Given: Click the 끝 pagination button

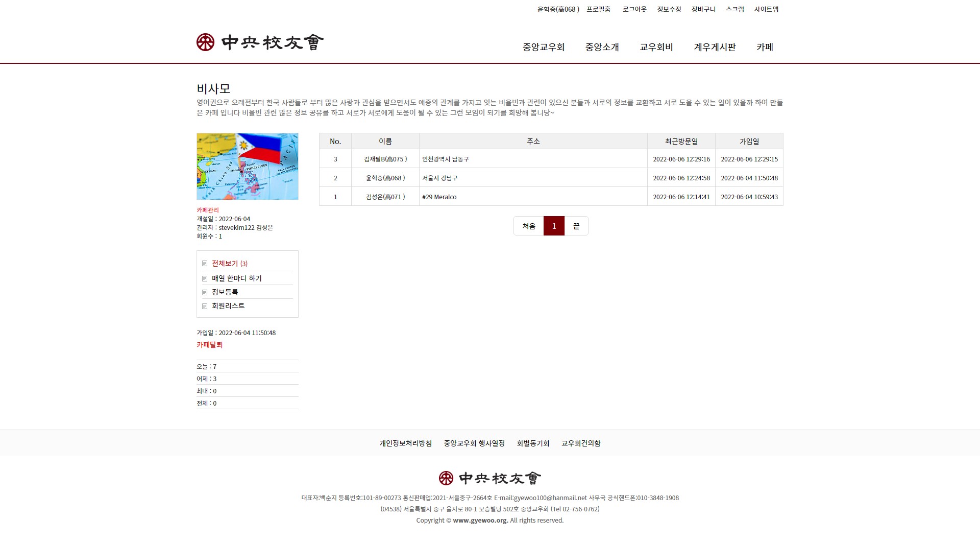Looking at the screenshot, I should [x=576, y=226].
